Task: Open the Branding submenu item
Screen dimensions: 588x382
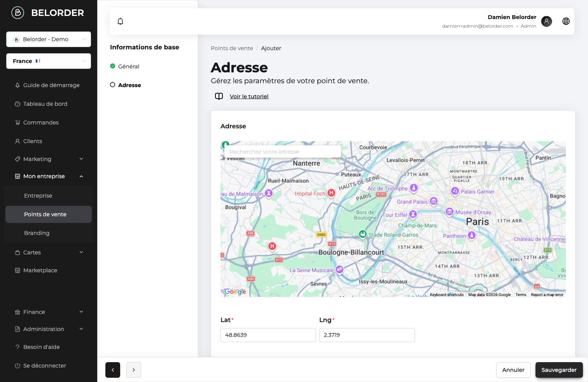Action: (x=49, y=233)
